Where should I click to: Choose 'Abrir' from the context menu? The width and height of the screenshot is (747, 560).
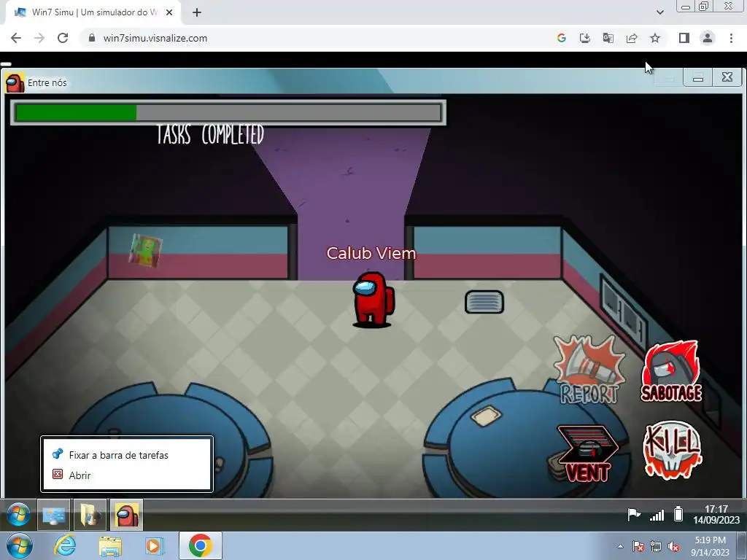pyautogui.click(x=127, y=475)
